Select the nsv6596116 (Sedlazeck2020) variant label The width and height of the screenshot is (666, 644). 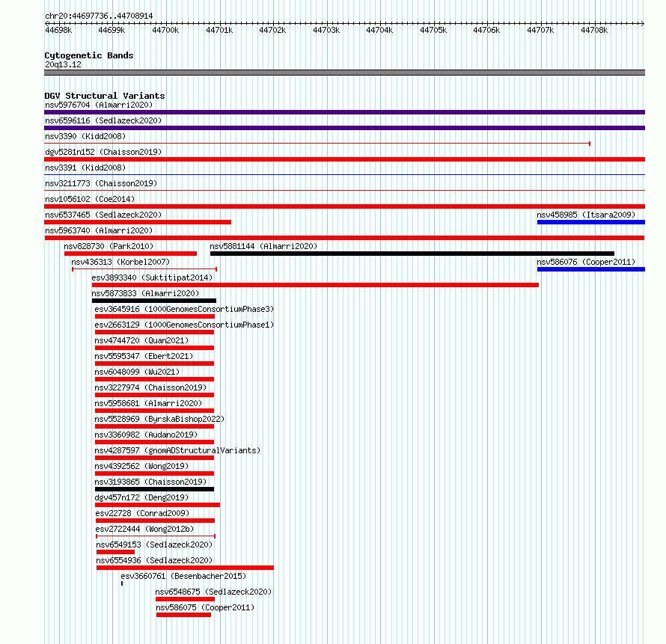[103, 120]
